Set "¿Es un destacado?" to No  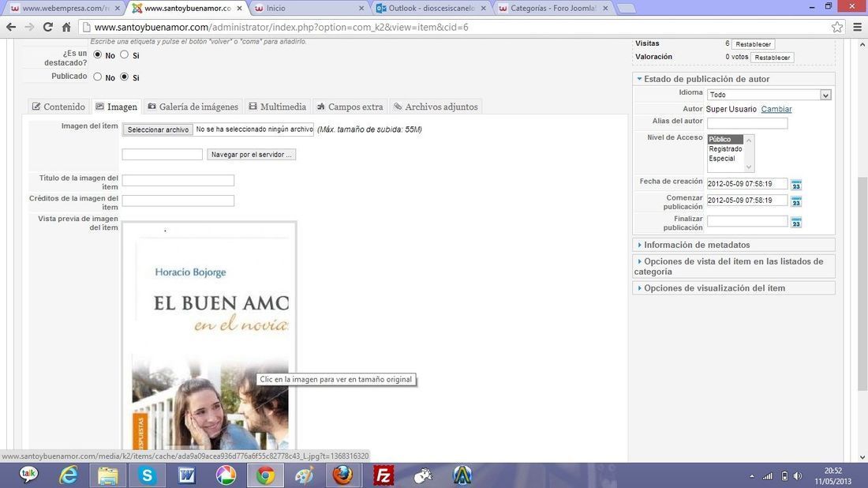[x=97, y=54]
